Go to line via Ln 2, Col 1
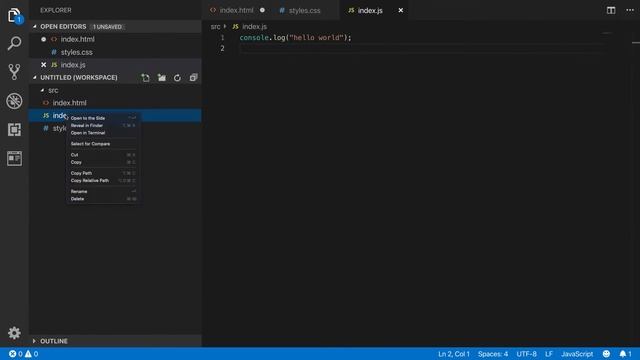This screenshot has height=360, width=640. point(453,354)
